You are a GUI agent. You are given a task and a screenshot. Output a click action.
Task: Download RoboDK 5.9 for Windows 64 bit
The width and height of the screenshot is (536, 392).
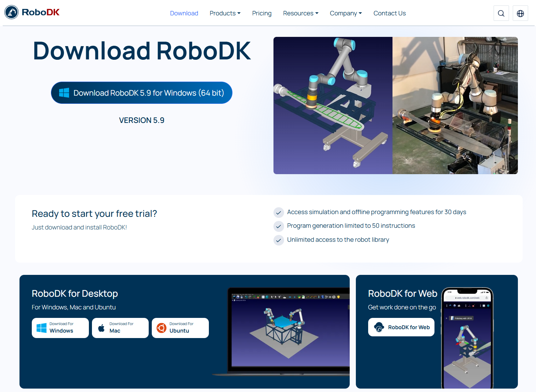142,93
